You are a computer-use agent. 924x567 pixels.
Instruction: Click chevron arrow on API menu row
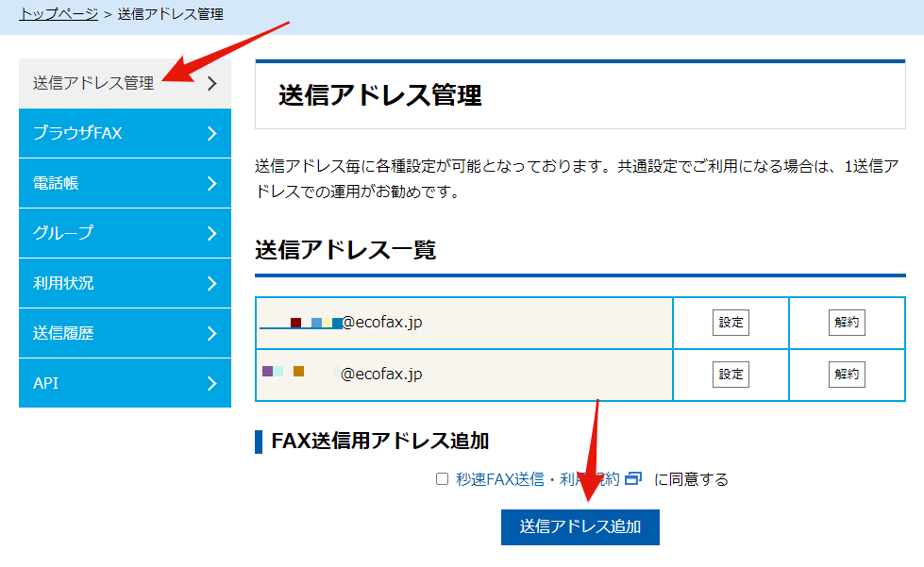[212, 383]
